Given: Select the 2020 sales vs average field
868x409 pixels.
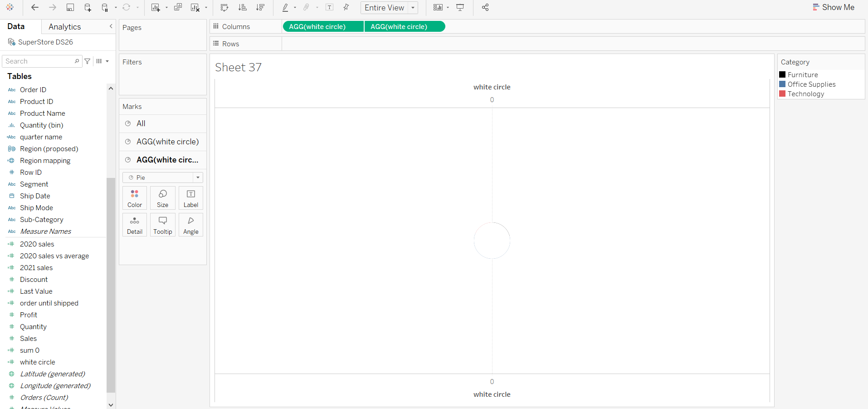Looking at the screenshot, I should coord(54,256).
